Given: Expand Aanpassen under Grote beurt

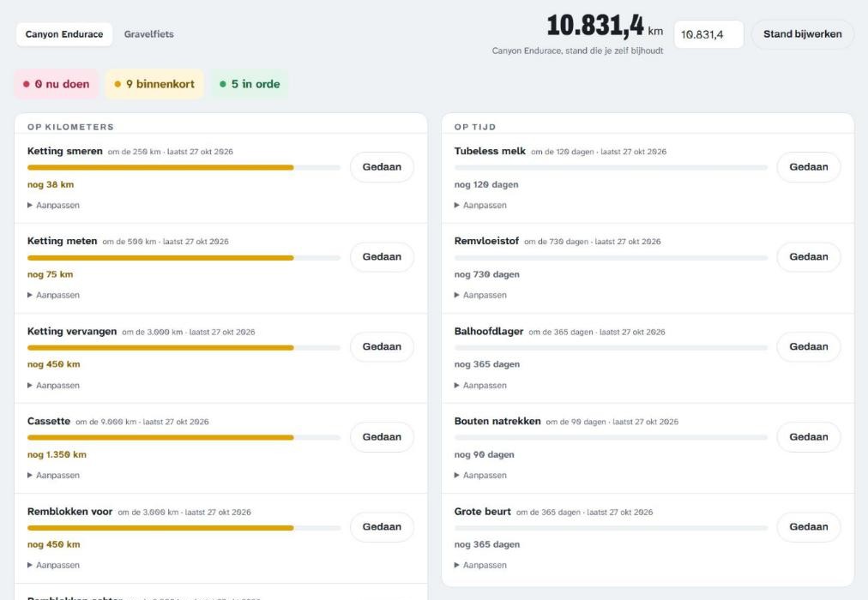Looking at the screenshot, I should coord(480,565).
